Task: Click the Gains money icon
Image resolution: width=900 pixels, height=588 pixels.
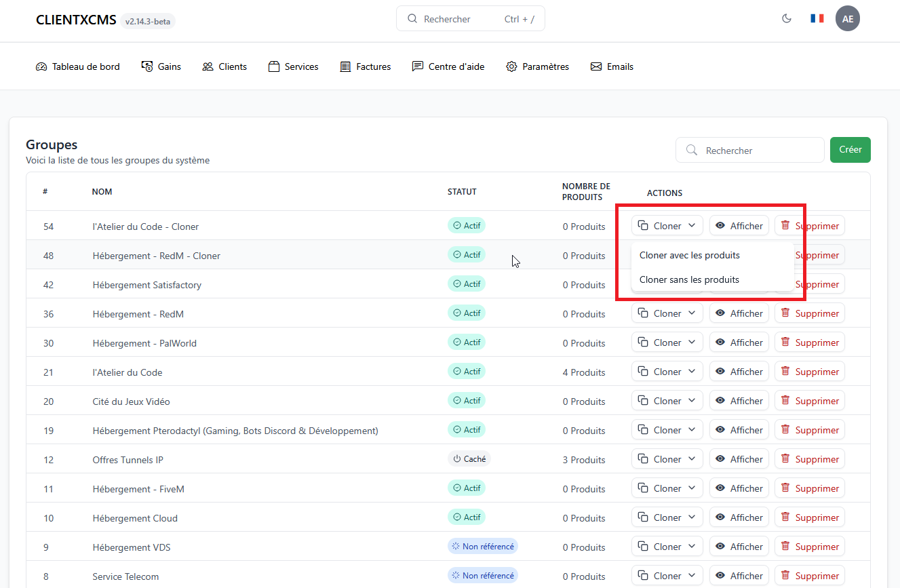Action: click(x=147, y=66)
